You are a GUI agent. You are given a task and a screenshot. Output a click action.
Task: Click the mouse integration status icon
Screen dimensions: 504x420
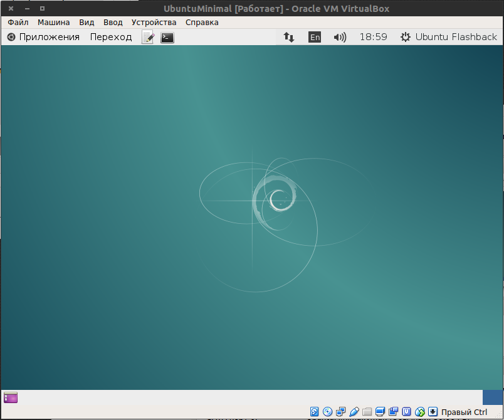[420, 412]
